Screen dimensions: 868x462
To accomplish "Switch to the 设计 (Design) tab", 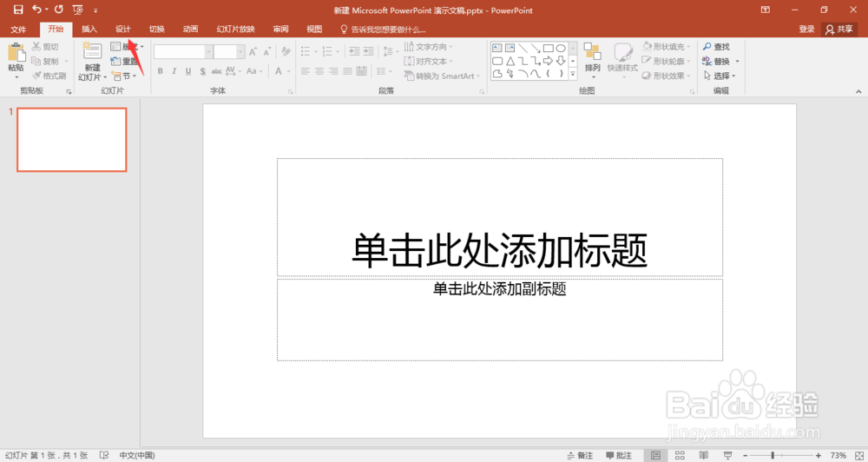I will coord(123,30).
